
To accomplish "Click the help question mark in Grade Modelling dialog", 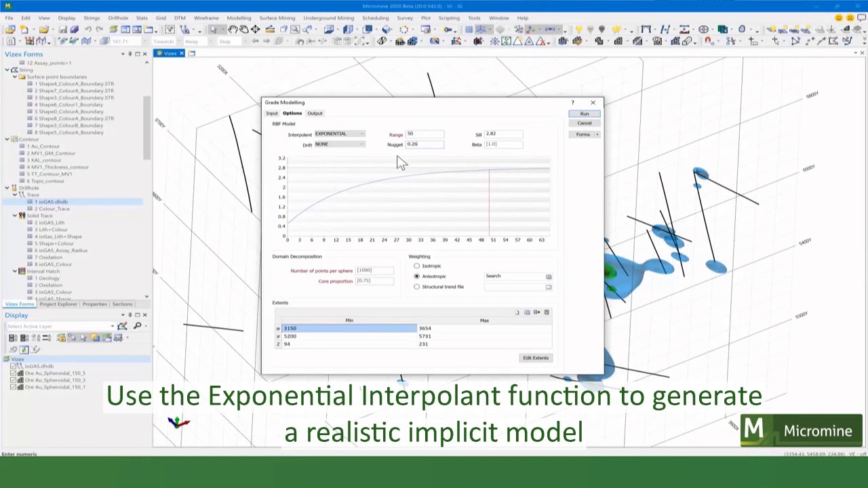I will click(x=572, y=103).
